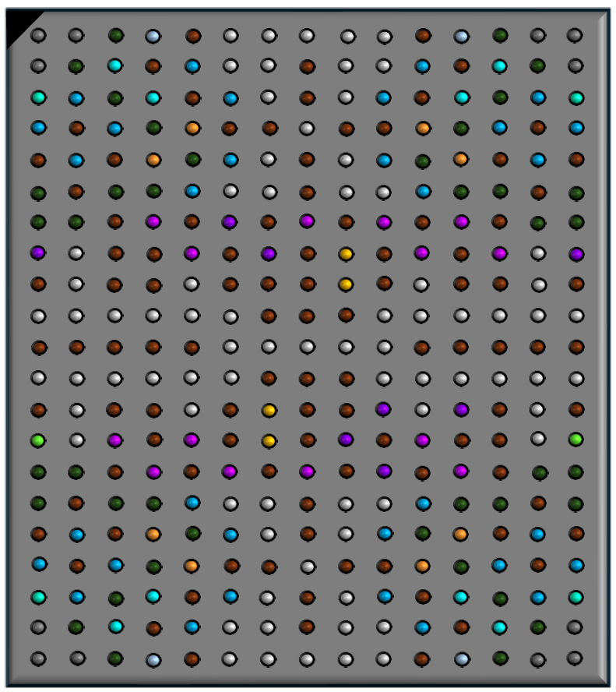Select the white ball directly right of left lime ball
This screenshot has height=692, width=616.
pos(76,440)
